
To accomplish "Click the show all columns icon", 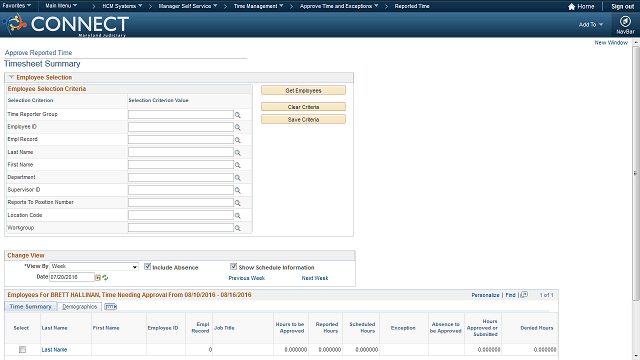I will tap(110, 307).
